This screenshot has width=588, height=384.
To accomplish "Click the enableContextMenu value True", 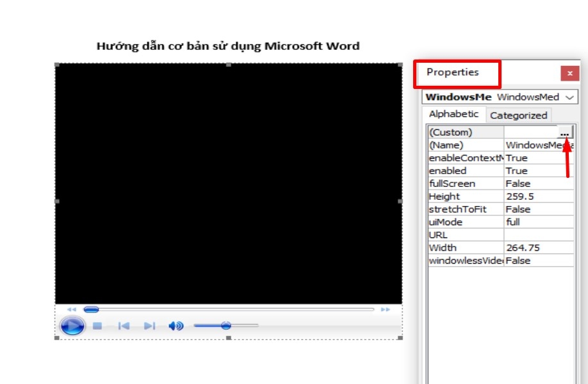I will 516,157.
